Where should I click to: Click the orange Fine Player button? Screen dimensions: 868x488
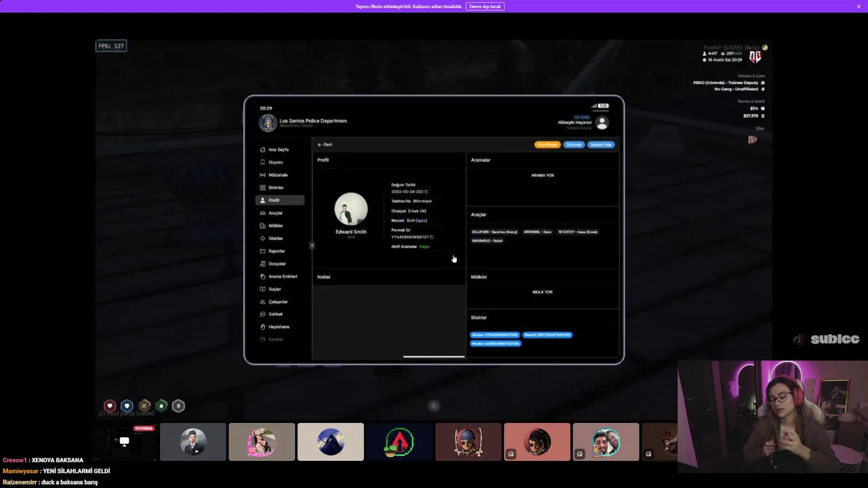pyautogui.click(x=547, y=144)
